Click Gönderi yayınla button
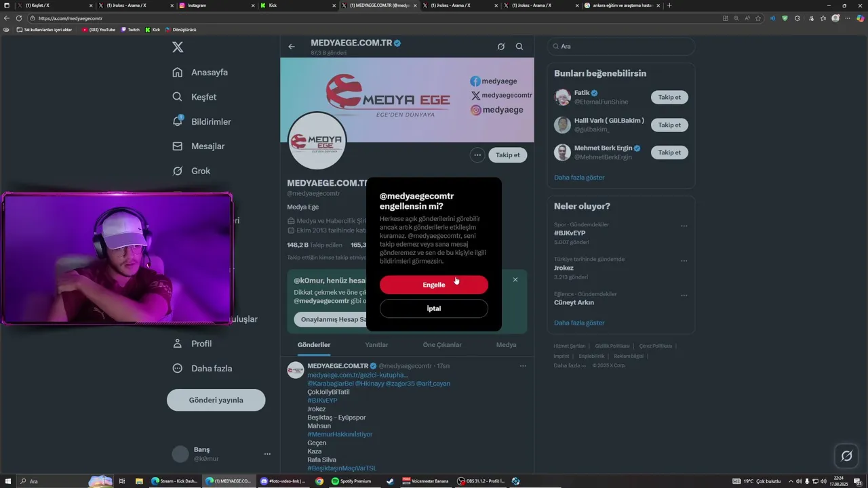The width and height of the screenshot is (868, 488). 216,400
